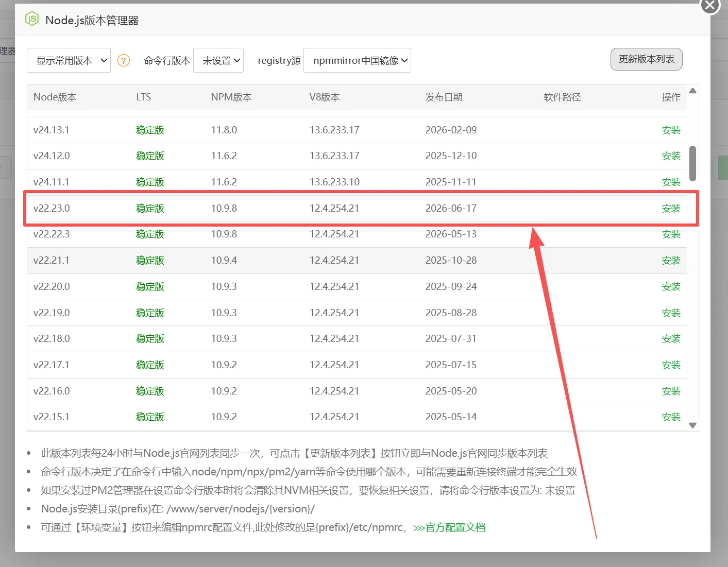Select the v22.20.0 version cell
The width and height of the screenshot is (728, 567).
52,287
